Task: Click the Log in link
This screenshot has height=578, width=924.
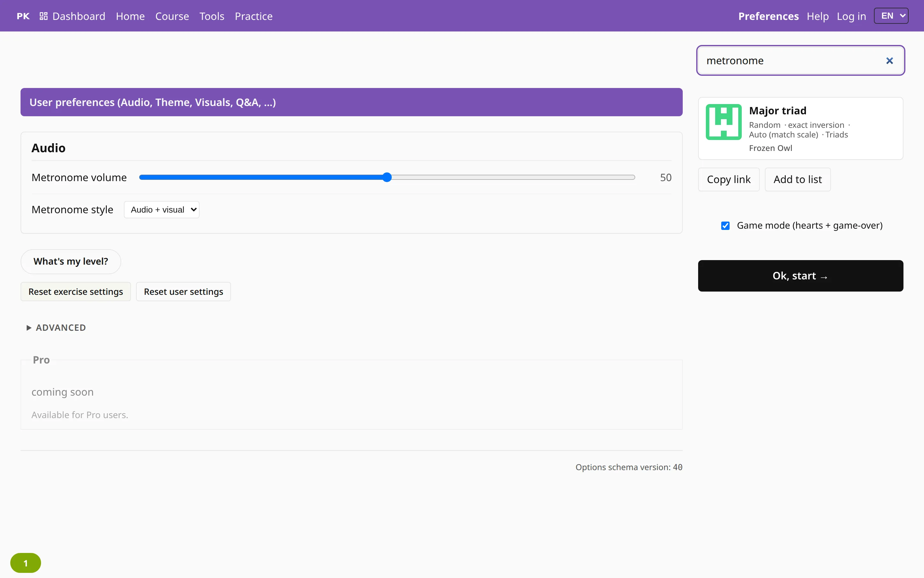Action: pos(851,16)
